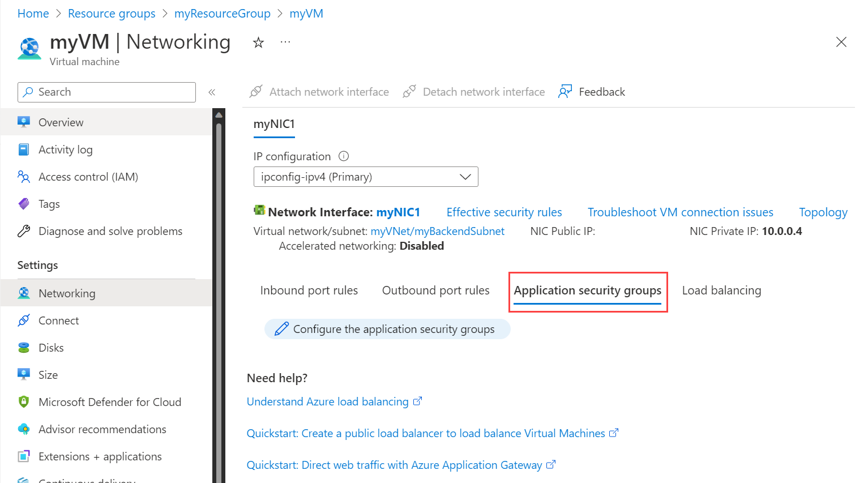The height and width of the screenshot is (483, 868).
Task: Open Access control (IAM)
Action: (88, 176)
